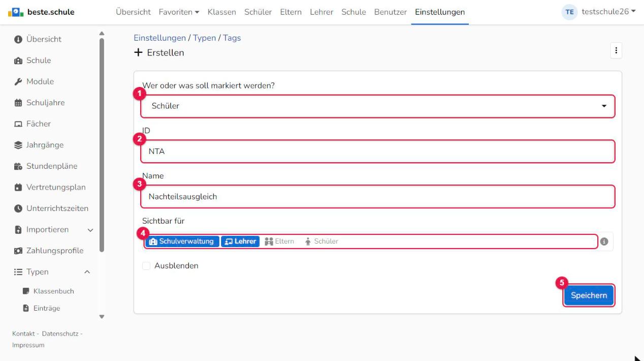This screenshot has height=361, width=644.
Task: Open the testschule26 account dropdown
Action: tap(608, 12)
